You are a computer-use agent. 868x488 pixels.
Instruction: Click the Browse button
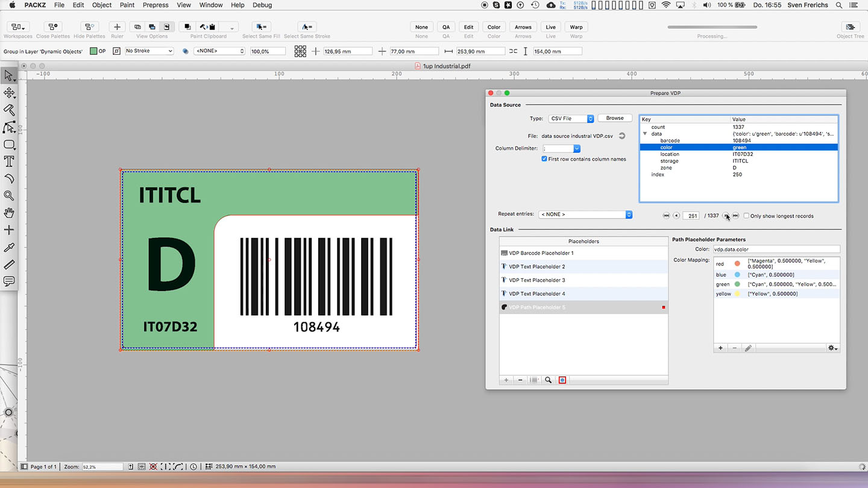(x=615, y=118)
